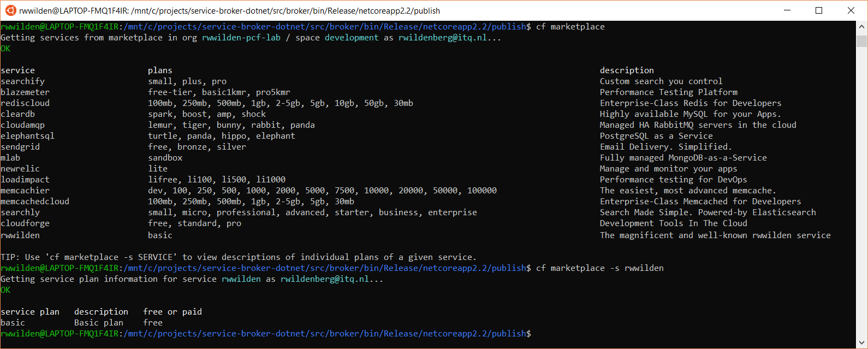
Task: Click 'Email Delivery. Simplified.' description
Action: [666, 147]
